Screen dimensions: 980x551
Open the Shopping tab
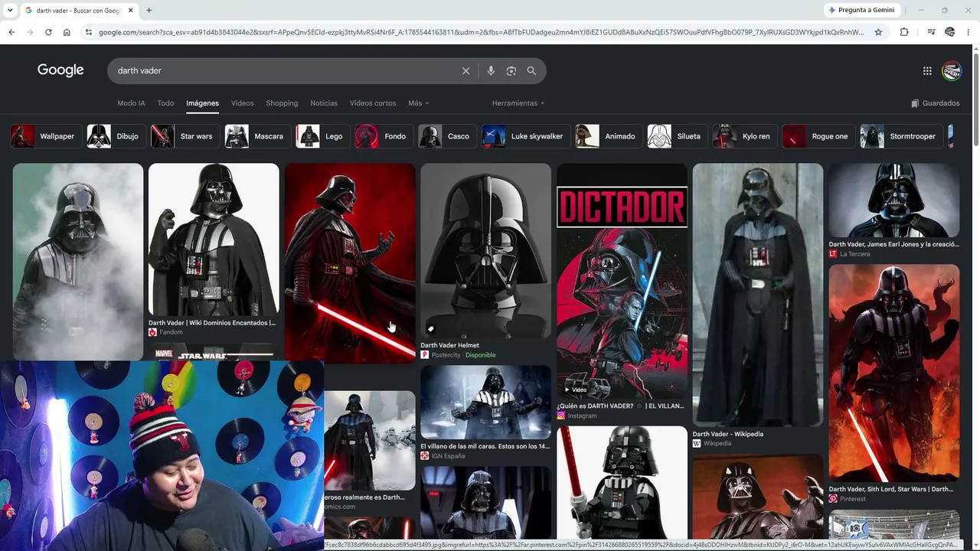[282, 103]
